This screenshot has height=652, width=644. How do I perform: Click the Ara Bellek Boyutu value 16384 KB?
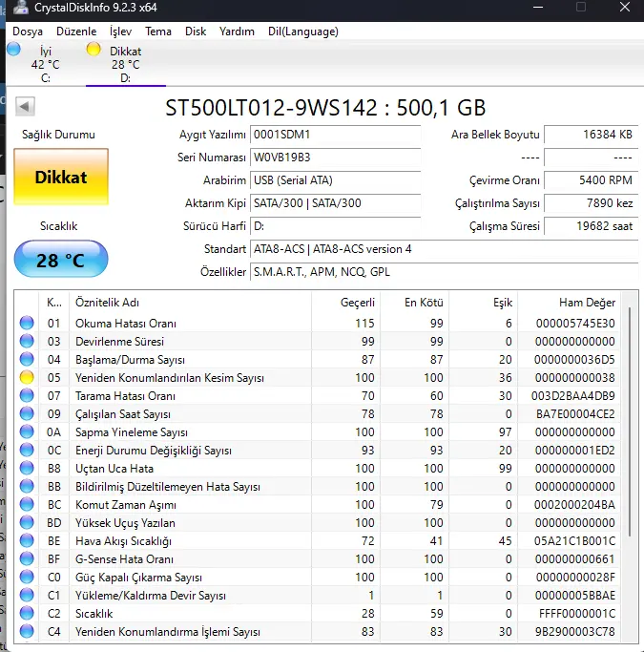pyautogui.click(x=592, y=135)
